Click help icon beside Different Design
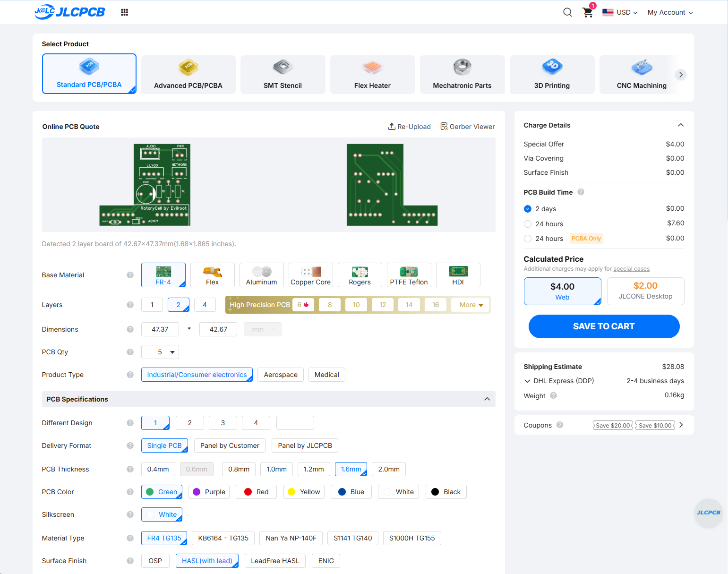The height and width of the screenshot is (574, 728). (x=130, y=423)
